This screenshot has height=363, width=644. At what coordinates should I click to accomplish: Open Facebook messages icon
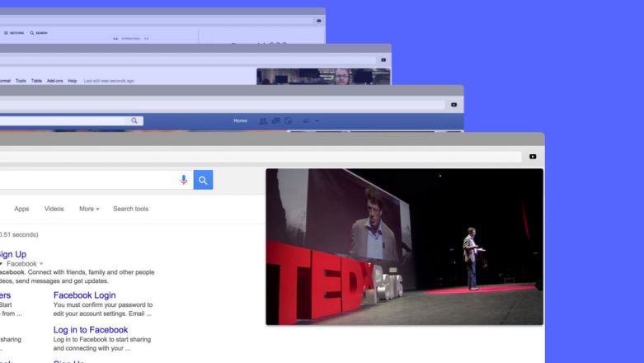click(x=276, y=121)
